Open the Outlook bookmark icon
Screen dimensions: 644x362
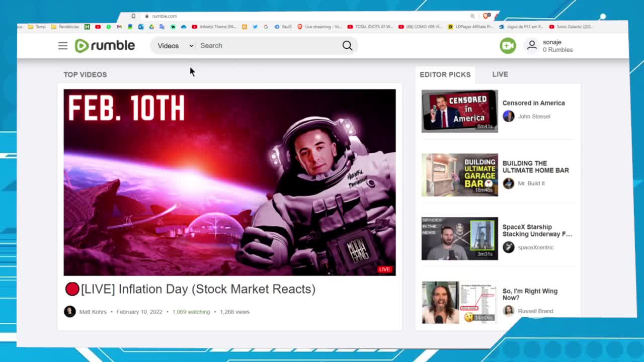tap(140, 27)
